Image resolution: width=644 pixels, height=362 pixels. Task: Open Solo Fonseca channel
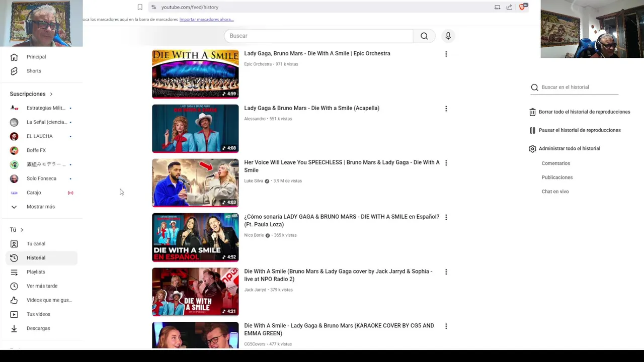[41, 178]
